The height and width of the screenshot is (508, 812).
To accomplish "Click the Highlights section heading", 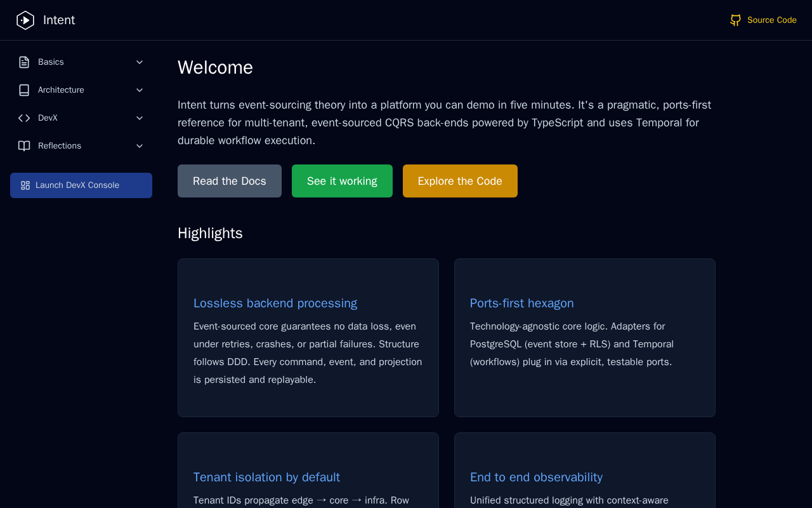I will pyautogui.click(x=210, y=233).
